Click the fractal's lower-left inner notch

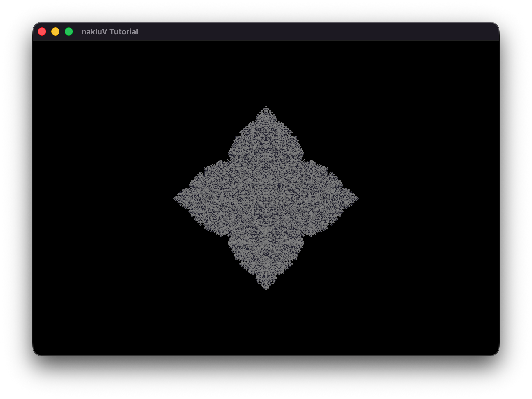click(x=228, y=236)
